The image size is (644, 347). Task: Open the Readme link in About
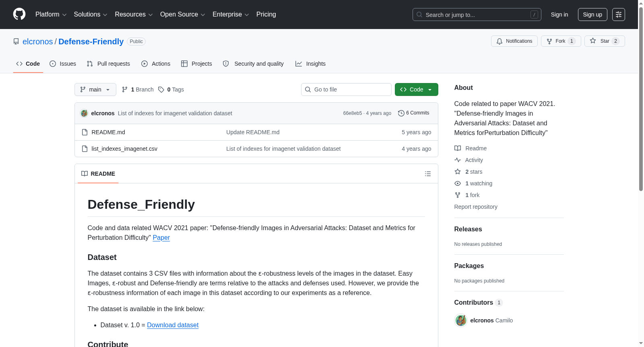(471, 148)
